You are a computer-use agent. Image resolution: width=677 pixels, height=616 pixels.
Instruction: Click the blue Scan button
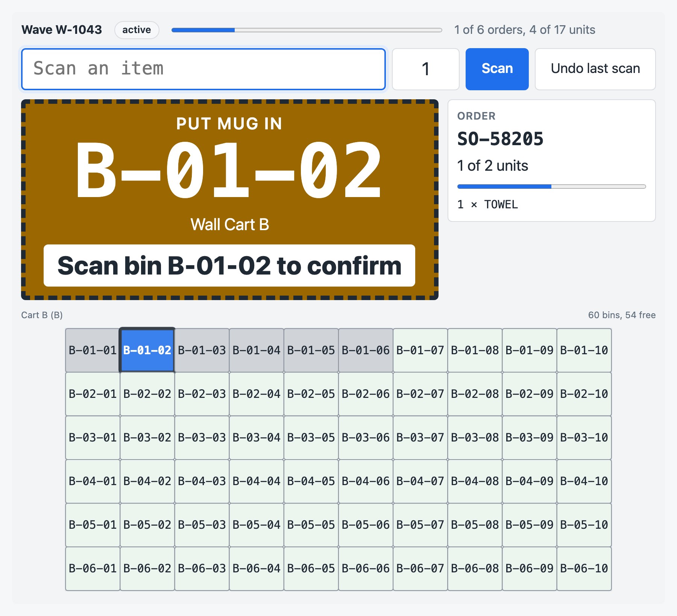click(x=497, y=69)
